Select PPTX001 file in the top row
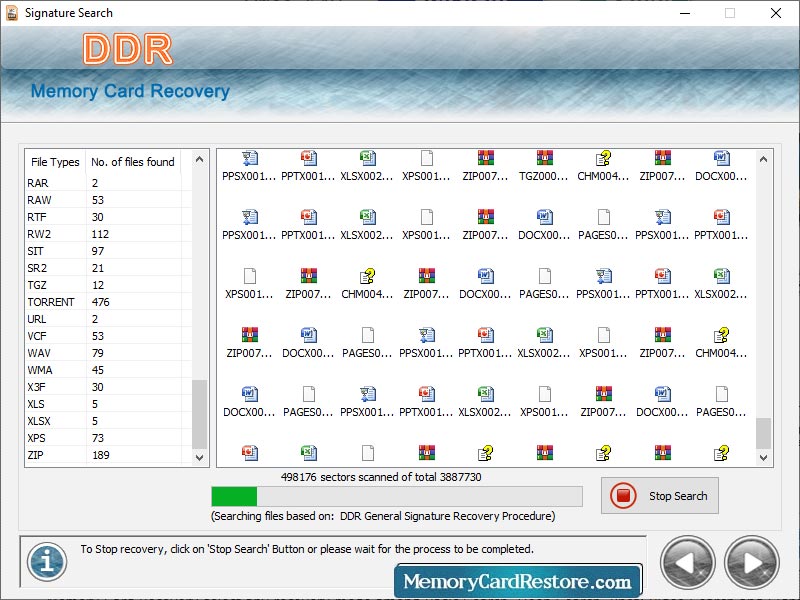The image size is (800, 600). 308,166
